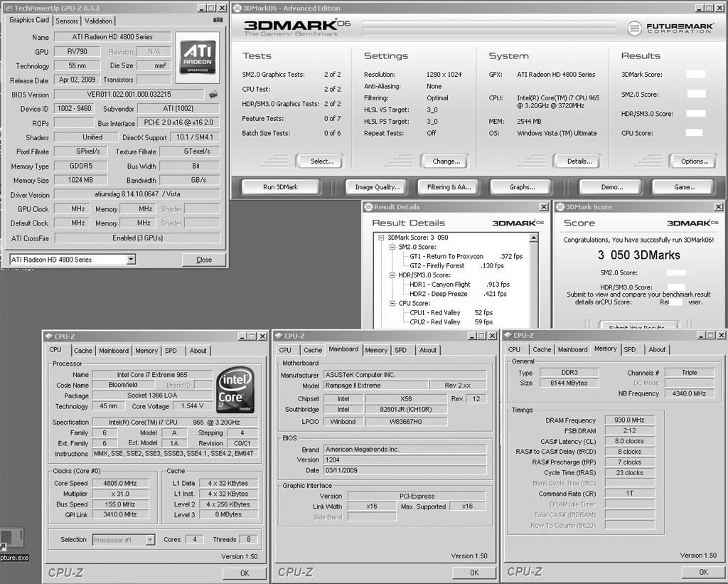Click the Intel Core i7 logo in CPU-Z
The width and height of the screenshot is (728, 584).
(x=236, y=391)
